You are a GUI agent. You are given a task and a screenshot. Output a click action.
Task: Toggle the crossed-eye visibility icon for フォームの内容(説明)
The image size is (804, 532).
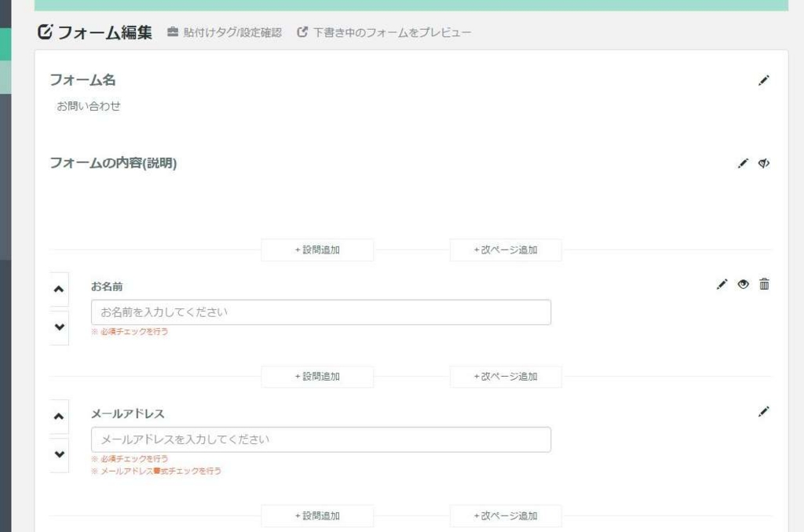pos(764,162)
